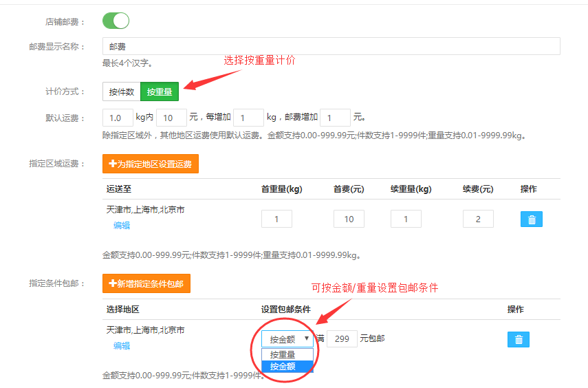The image size is (588, 388).
Task: Delete the designated region shipping row
Action: pos(531,219)
